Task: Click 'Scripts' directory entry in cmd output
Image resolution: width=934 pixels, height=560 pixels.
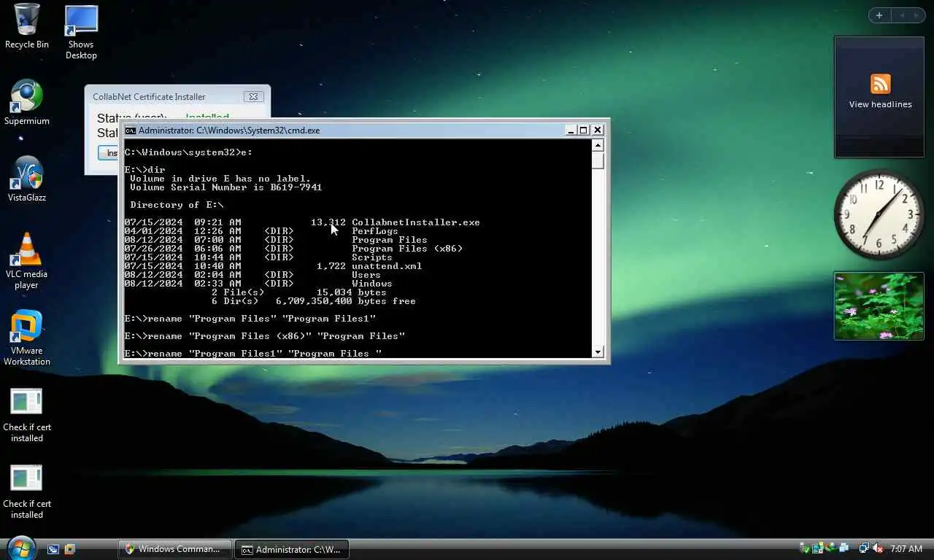Action: [372, 257]
